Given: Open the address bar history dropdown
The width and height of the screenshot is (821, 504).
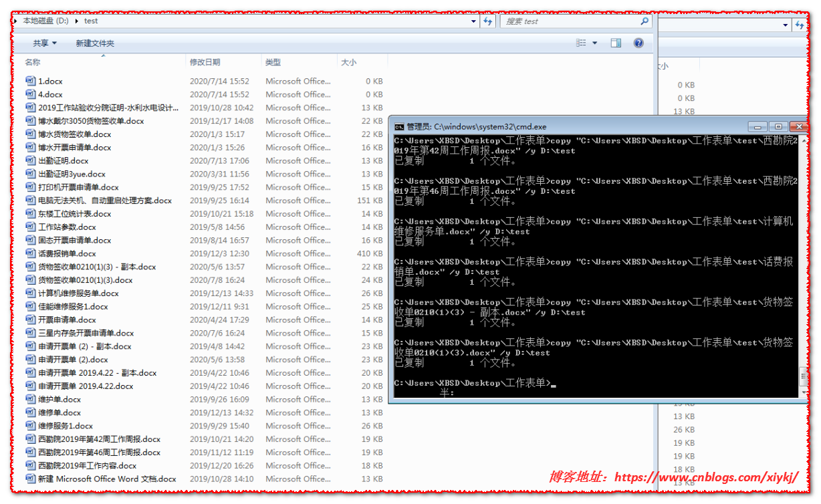Looking at the screenshot, I should pos(474,21).
